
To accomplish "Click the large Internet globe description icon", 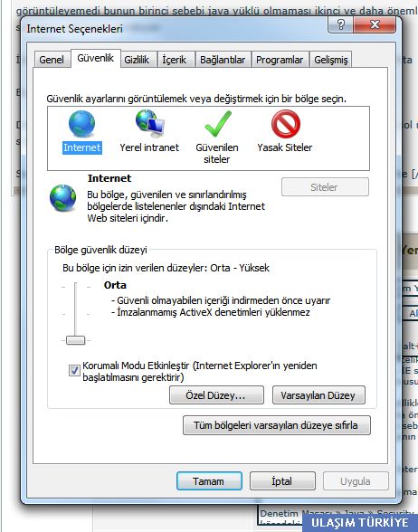I will click(x=63, y=198).
